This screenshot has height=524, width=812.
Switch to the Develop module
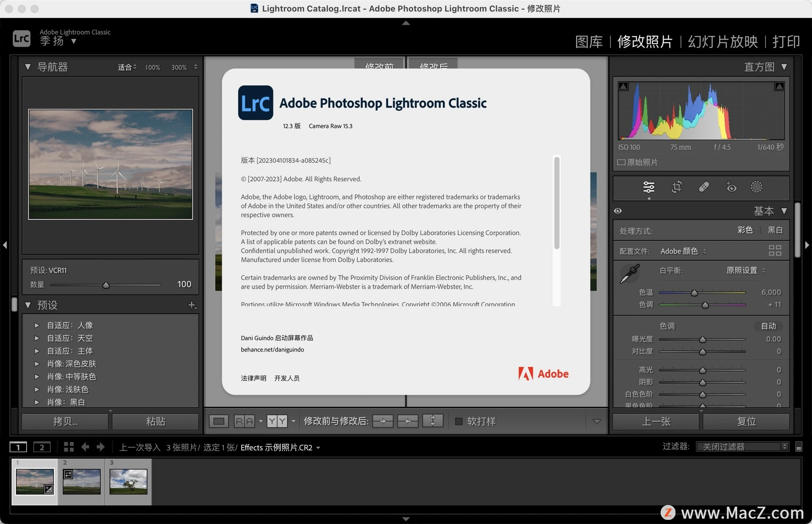(645, 41)
